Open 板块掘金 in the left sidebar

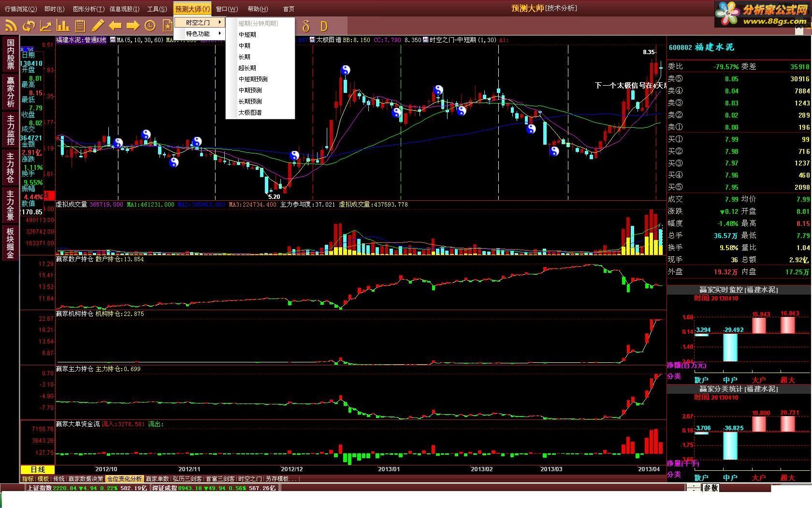(10, 242)
